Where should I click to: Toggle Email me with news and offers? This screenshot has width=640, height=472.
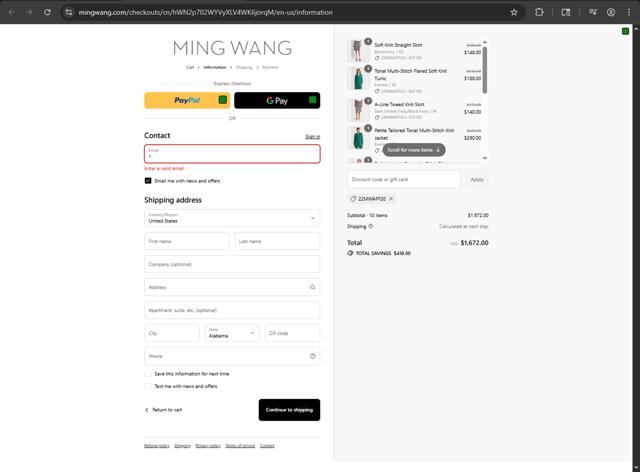pos(148,180)
